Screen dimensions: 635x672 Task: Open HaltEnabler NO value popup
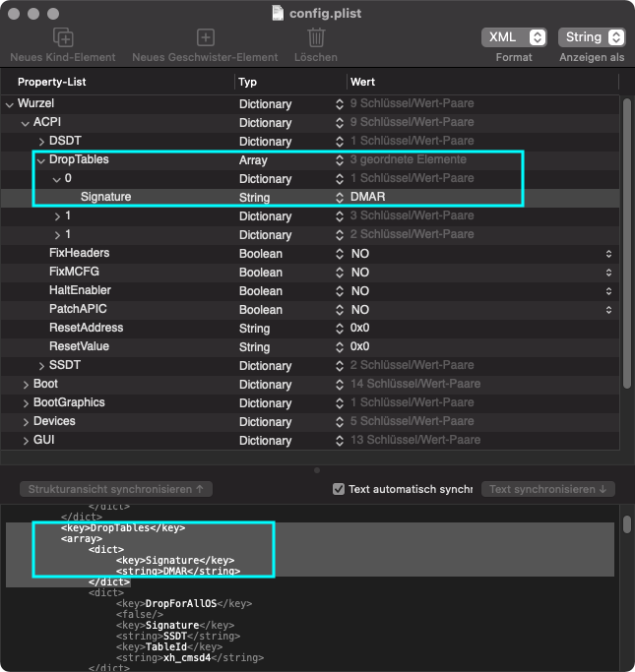pyautogui.click(x=608, y=291)
